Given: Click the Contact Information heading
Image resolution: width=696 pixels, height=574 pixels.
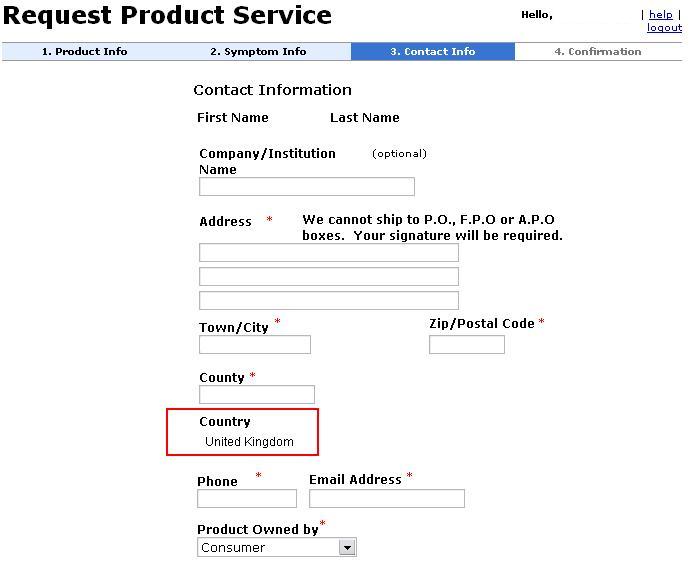Looking at the screenshot, I should 273,90.
